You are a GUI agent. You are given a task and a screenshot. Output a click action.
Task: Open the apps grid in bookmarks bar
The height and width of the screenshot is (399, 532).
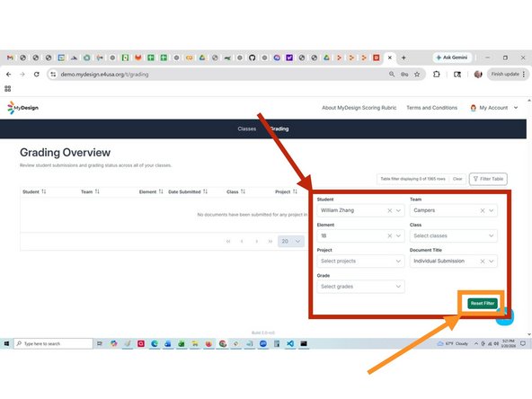pyautogui.click(x=8, y=89)
